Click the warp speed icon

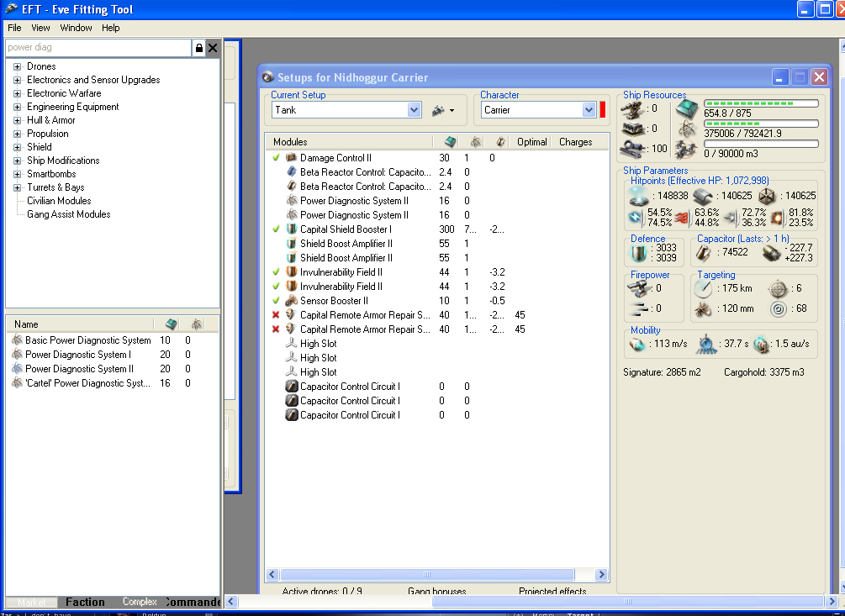click(x=761, y=344)
